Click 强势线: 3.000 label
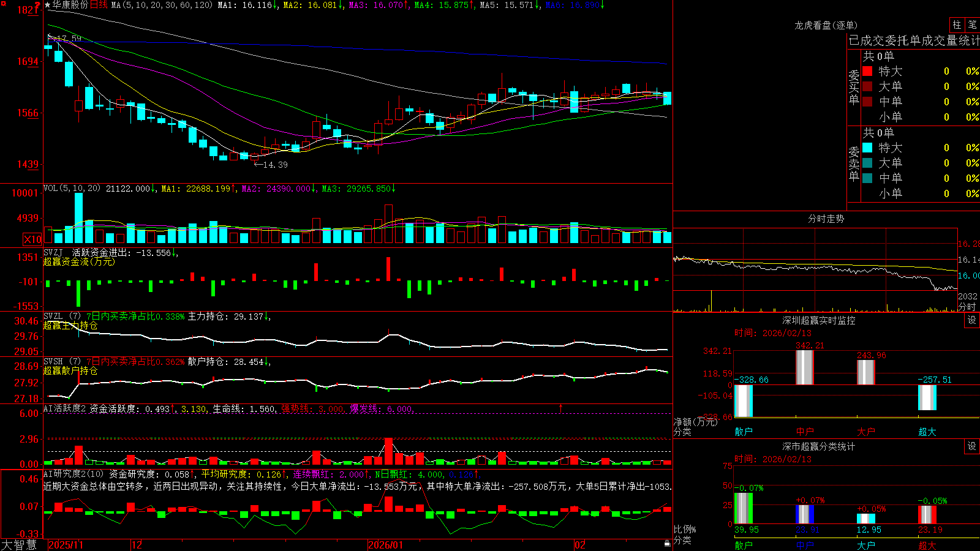The image size is (980, 551). (x=312, y=408)
